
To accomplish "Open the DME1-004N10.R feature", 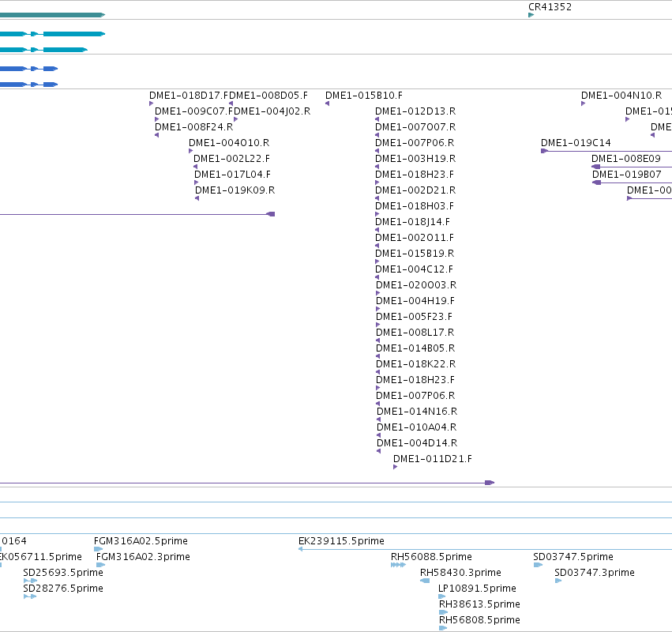I will (x=621, y=95).
